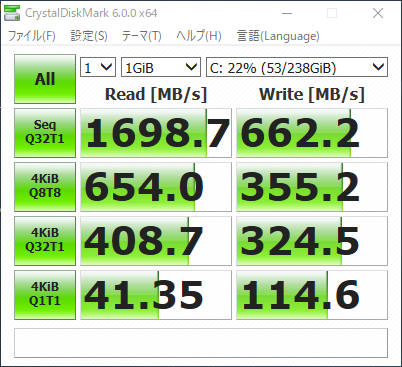This screenshot has width=402, height=367.
Task: Open the テーマ(T) menu
Action: click(141, 36)
